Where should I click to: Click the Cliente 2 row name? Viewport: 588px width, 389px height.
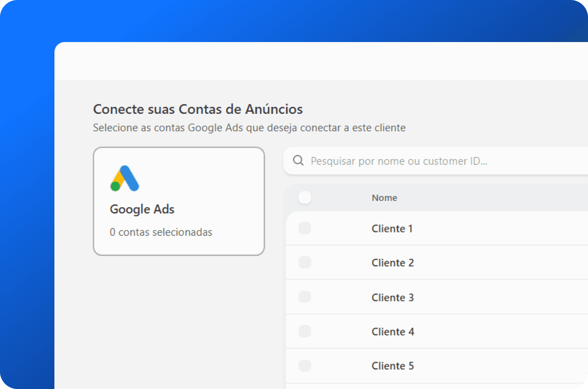[x=393, y=263]
